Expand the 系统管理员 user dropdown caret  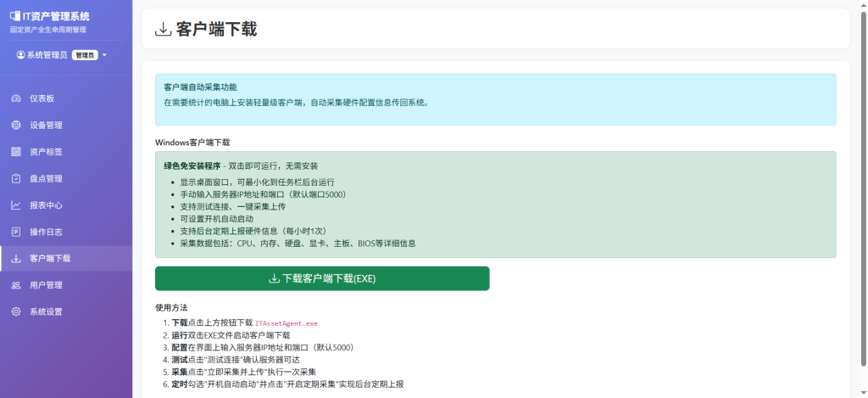pyautogui.click(x=104, y=55)
